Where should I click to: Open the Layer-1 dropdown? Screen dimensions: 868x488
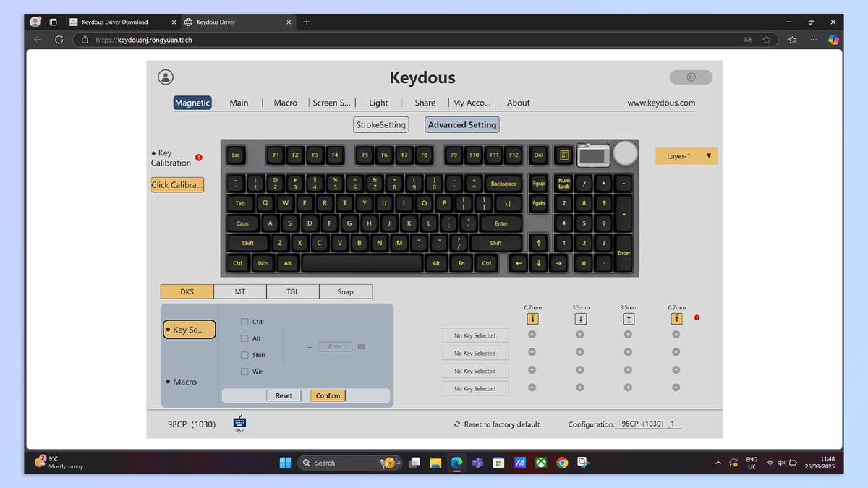pos(685,155)
